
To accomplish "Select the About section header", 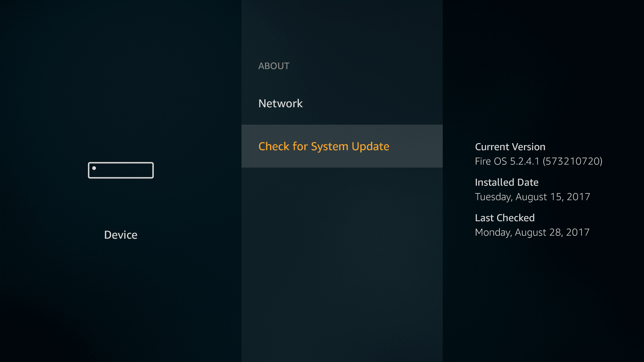I will click(x=274, y=66).
